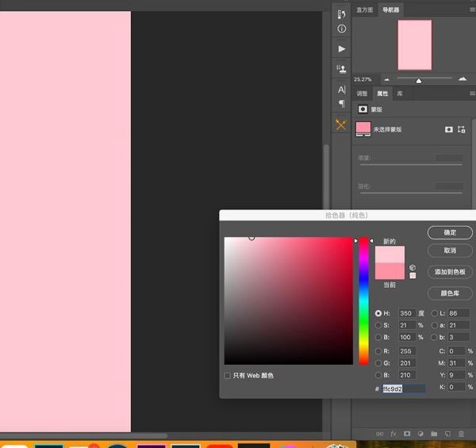476x448 pixels.
Task: Click the hex color input field
Action: (404, 389)
